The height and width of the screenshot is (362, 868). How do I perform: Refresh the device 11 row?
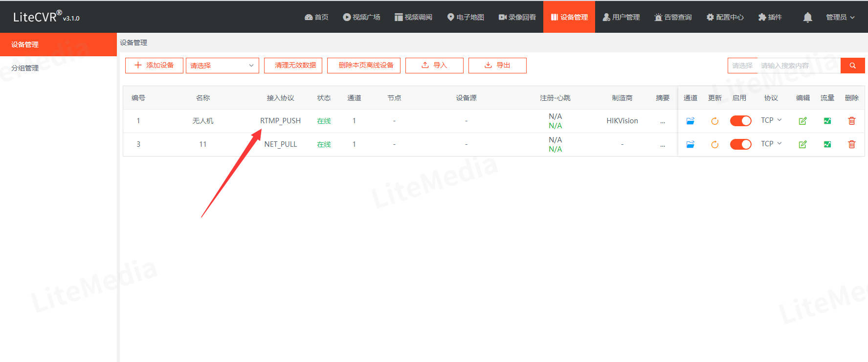coord(714,144)
